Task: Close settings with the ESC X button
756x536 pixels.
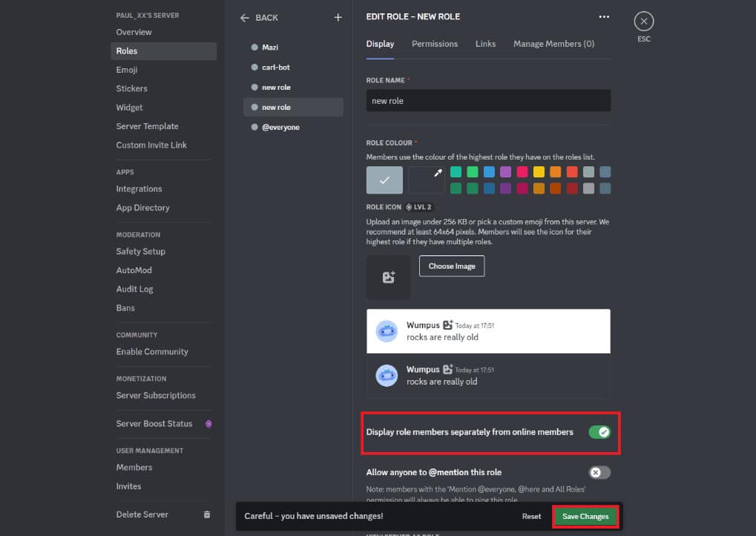Action: 644,22
